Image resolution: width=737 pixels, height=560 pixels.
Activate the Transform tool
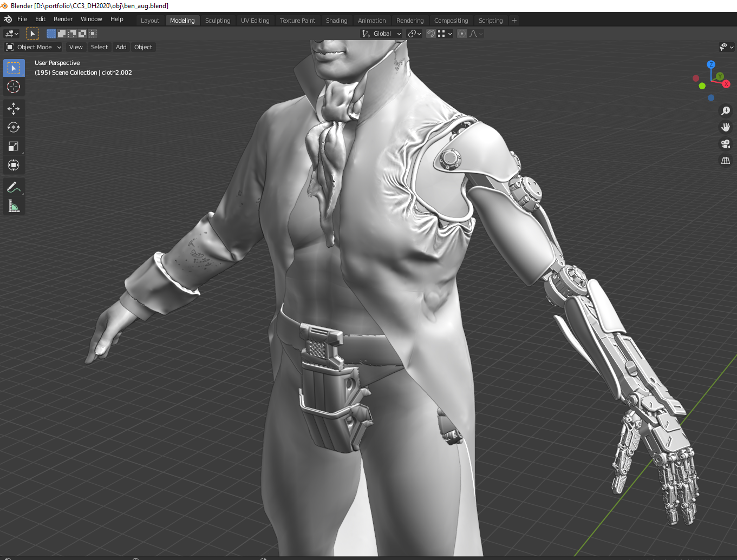(x=14, y=165)
